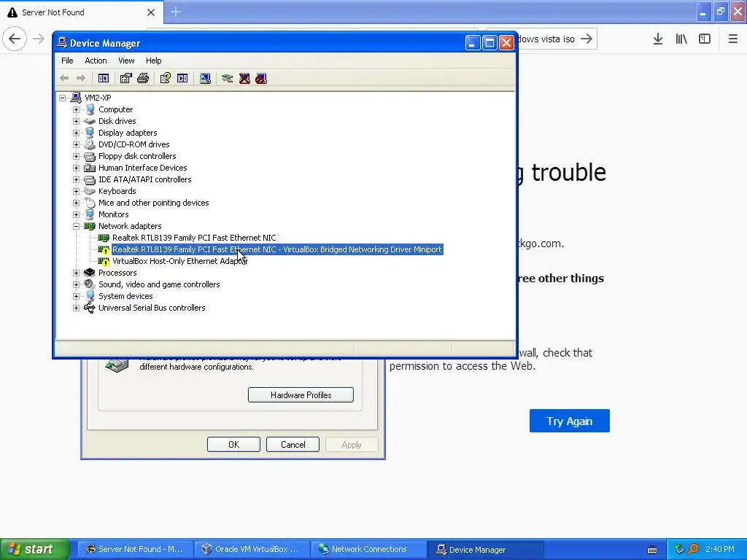Click Scan for hardware changes icon
747x560 pixels.
[205, 78]
